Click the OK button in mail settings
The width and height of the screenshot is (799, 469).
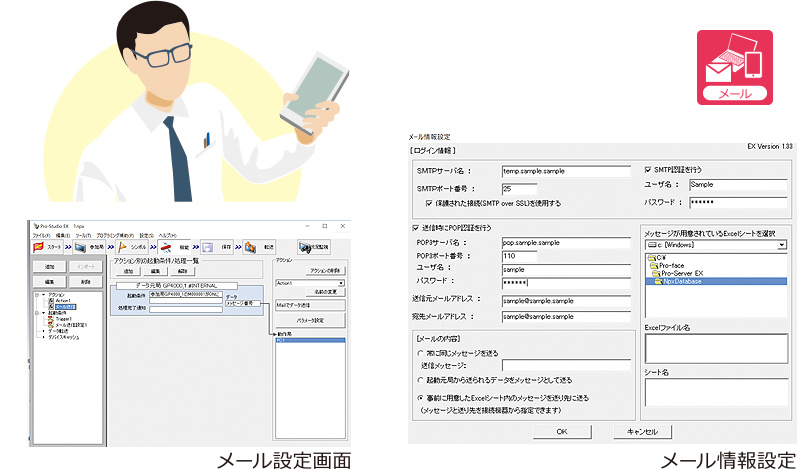click(561, 431)
